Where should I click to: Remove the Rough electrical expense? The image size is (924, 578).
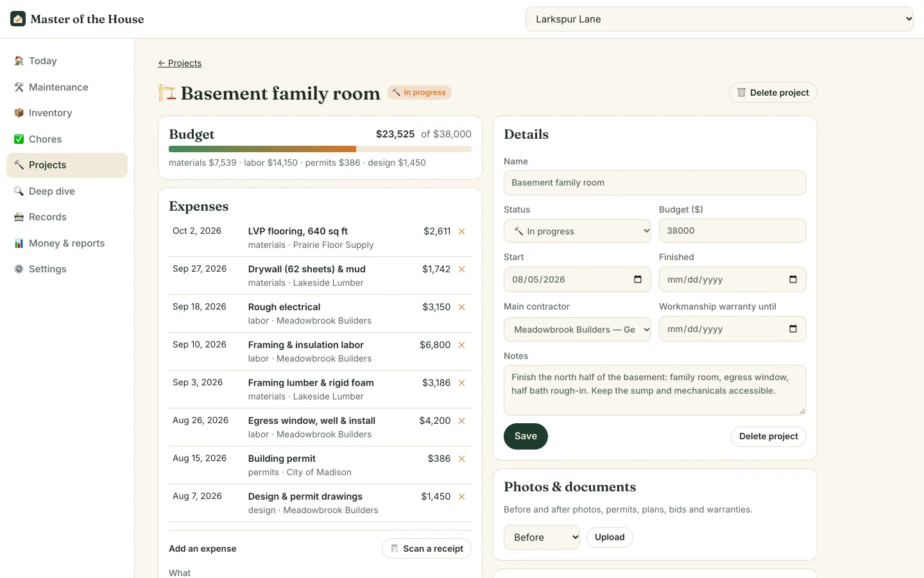click(x=461, y=307)
